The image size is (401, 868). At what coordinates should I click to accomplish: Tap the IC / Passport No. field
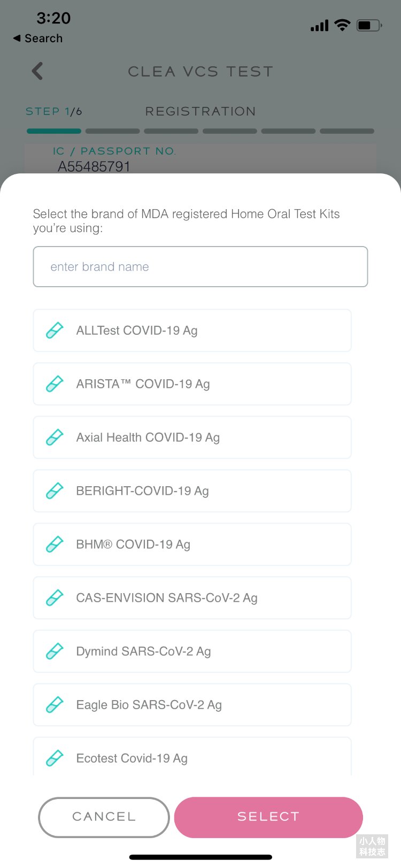[200, 159]
